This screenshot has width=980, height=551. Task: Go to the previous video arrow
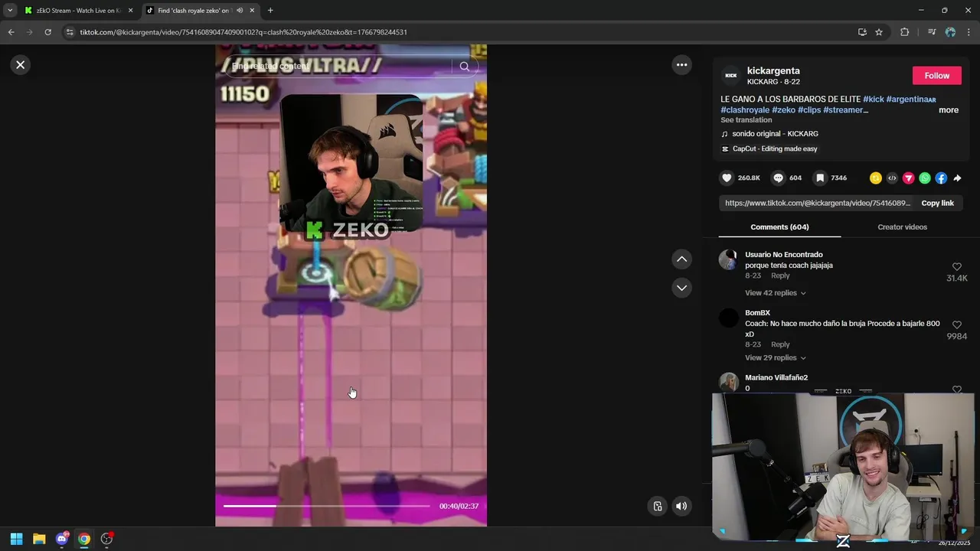[x=681, y=259]
